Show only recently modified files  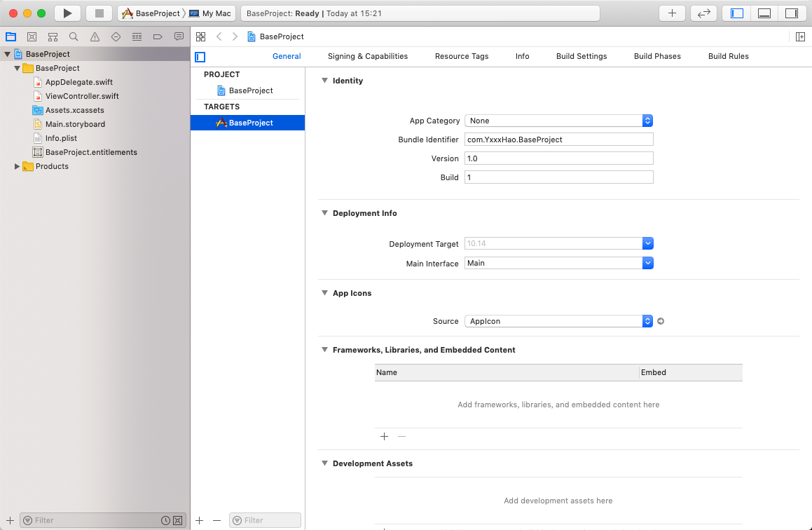pos(166,521)
